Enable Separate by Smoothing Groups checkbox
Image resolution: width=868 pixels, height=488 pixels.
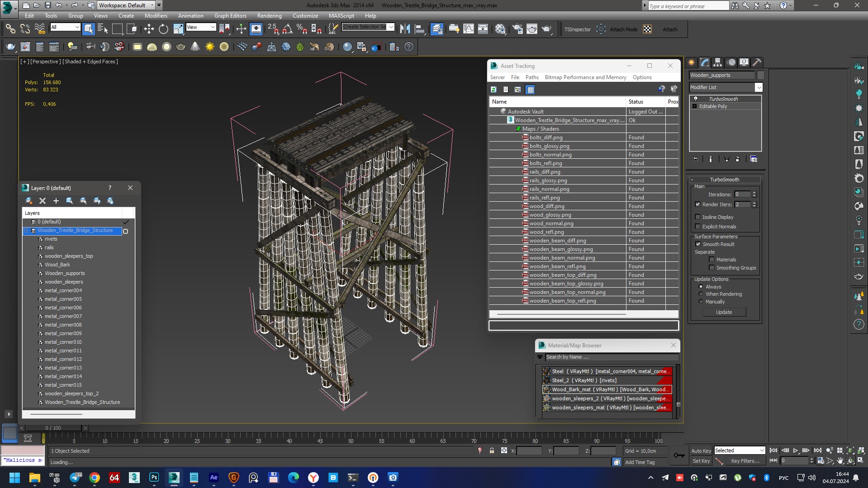(711, 267)
